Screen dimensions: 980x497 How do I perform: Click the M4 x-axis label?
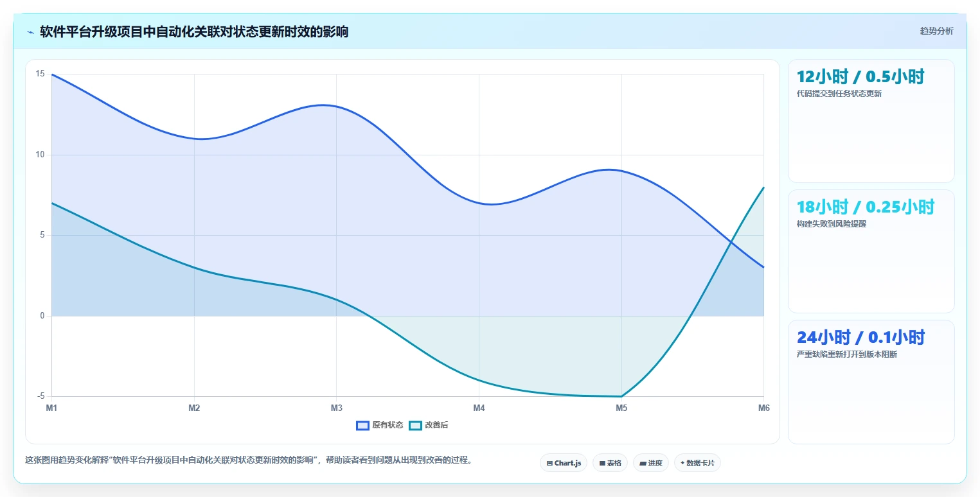(479, 408)
